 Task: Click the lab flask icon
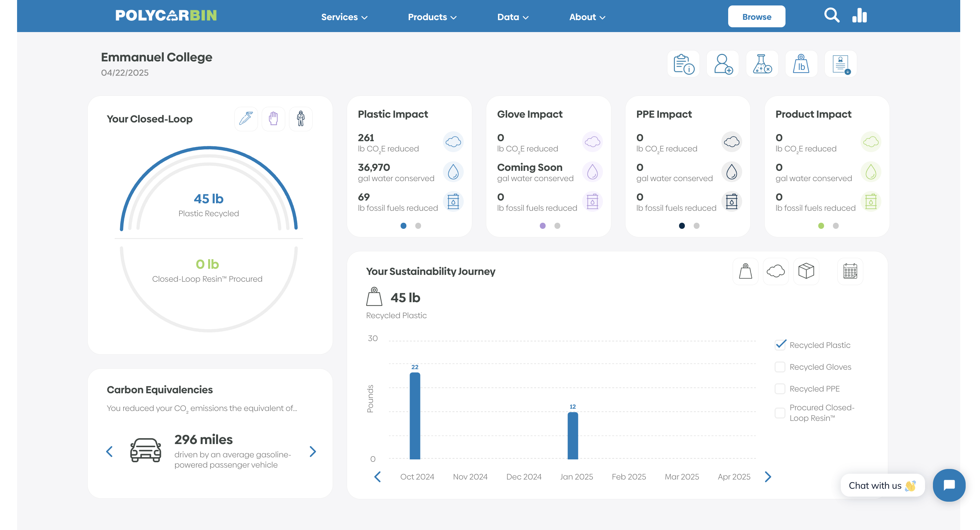762,64
